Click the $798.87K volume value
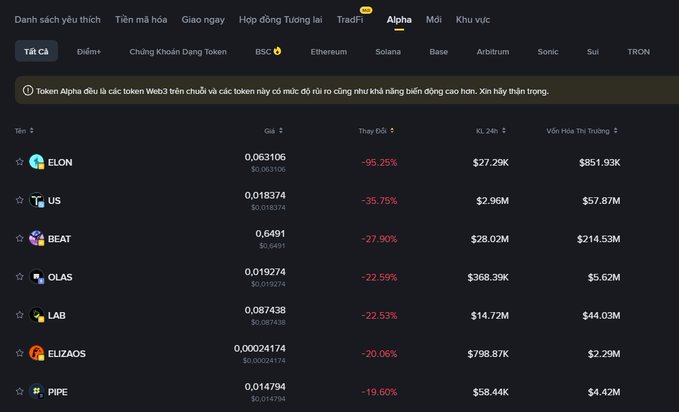The width and height of the screenshot is (679, 412). 488,354
